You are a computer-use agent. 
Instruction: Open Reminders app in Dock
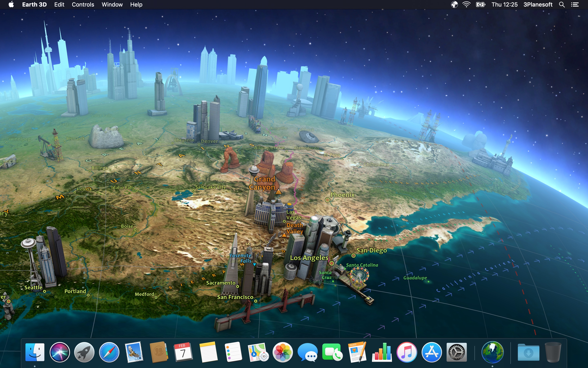(x=233, y=352)
